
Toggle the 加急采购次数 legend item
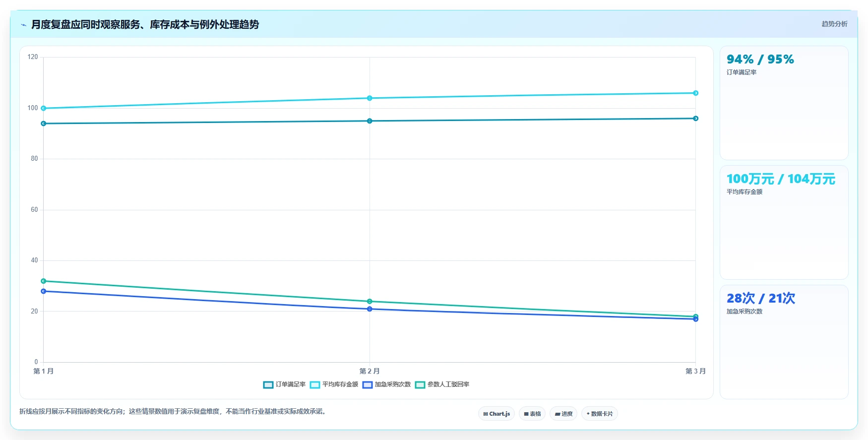pos(386,384)
